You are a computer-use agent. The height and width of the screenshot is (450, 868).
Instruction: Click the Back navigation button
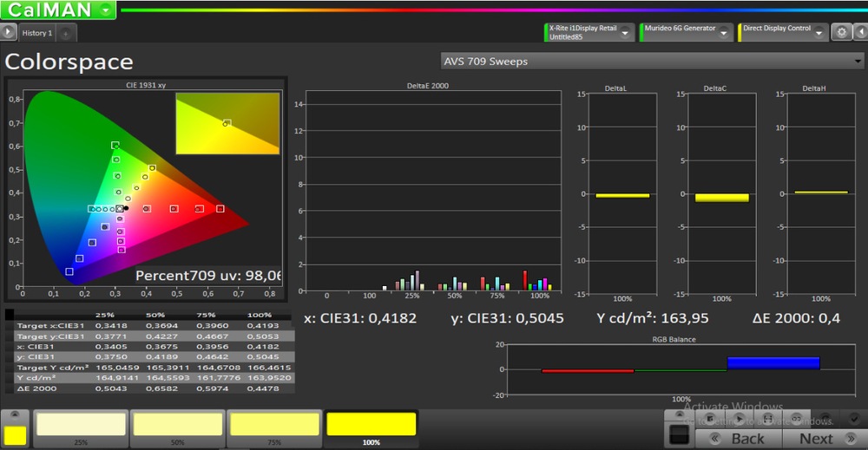pos(736,439)
